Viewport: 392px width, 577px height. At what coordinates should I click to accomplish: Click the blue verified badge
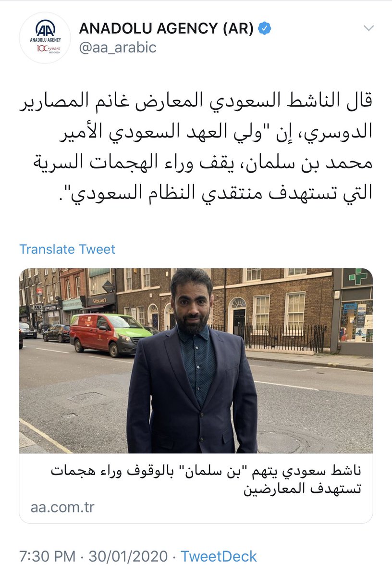(x=265, y=29)
